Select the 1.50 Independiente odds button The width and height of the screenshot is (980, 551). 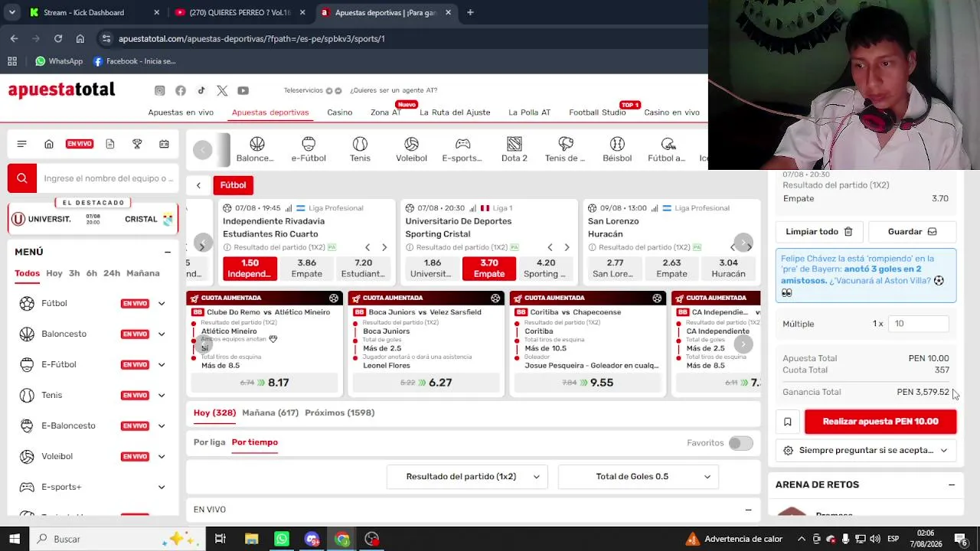pos(250,269)
